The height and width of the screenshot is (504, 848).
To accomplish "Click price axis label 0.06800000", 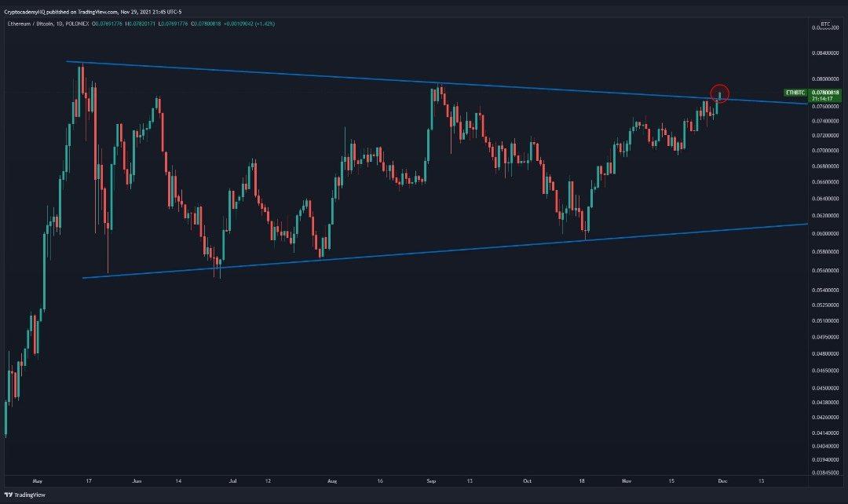I will (x=825, y=166).
